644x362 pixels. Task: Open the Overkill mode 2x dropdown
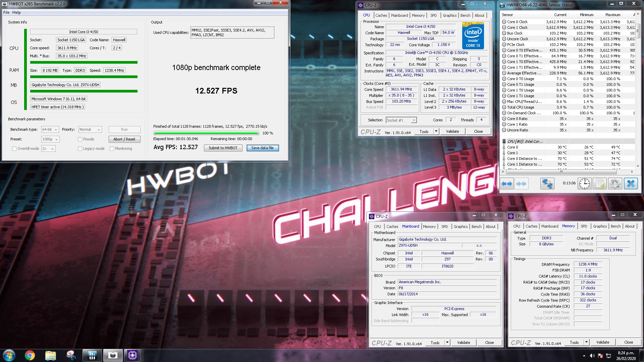[48, 148]
